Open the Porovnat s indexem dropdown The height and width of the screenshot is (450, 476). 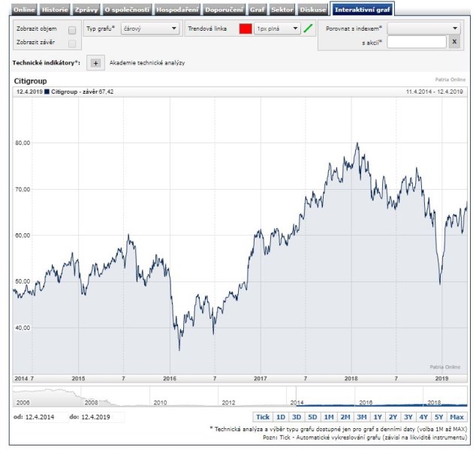coord(423,28)
